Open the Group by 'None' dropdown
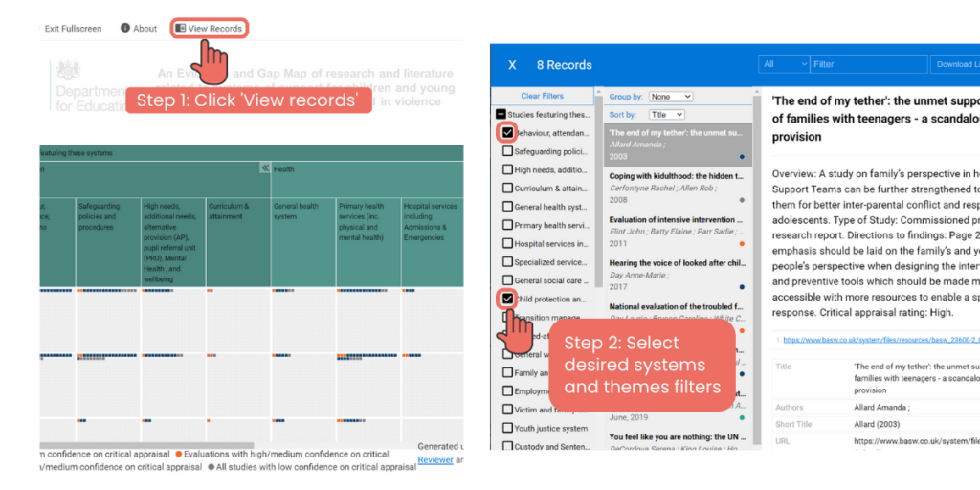This screenshot has width=980, height=490. (671, 97)
